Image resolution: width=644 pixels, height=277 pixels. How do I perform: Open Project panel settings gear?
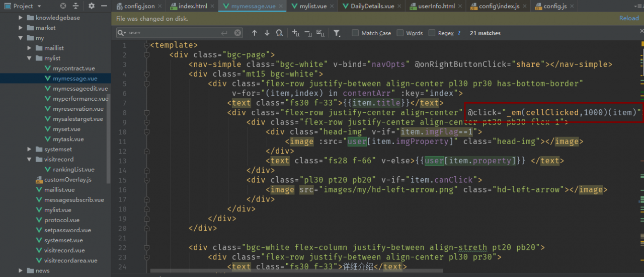pyautogui.click(x=92, y=6)
